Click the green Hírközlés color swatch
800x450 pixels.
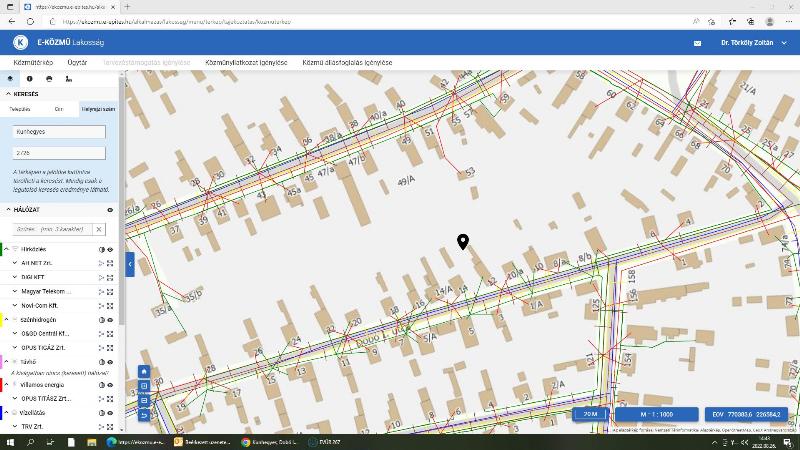2,249
